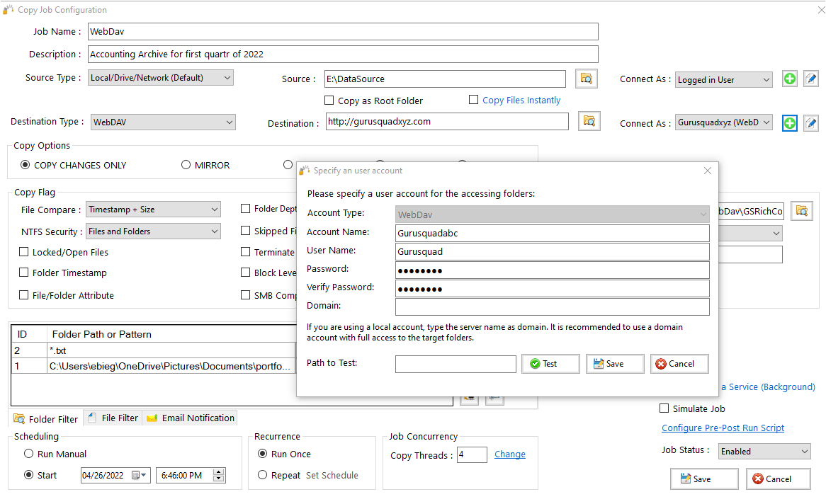This screenshot has height=504, width=826.
Task: Enable the Simulate Job checkbox
Action: pos(664,408)
